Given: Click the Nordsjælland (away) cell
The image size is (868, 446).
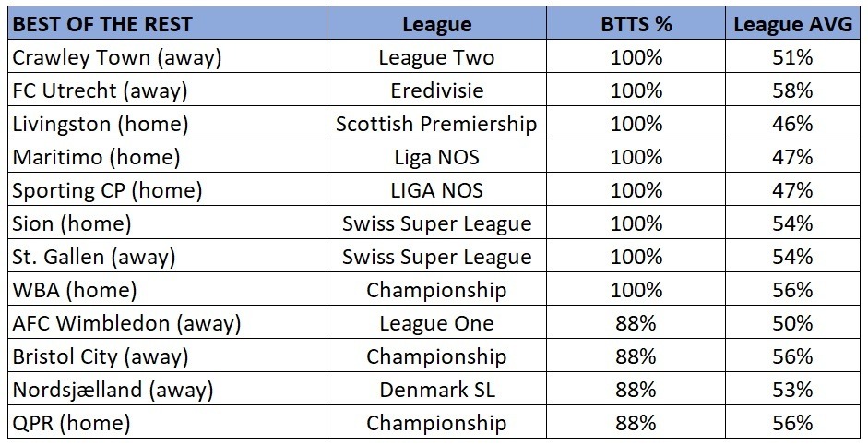Looking at the screenshot, I should click(167, 389).
